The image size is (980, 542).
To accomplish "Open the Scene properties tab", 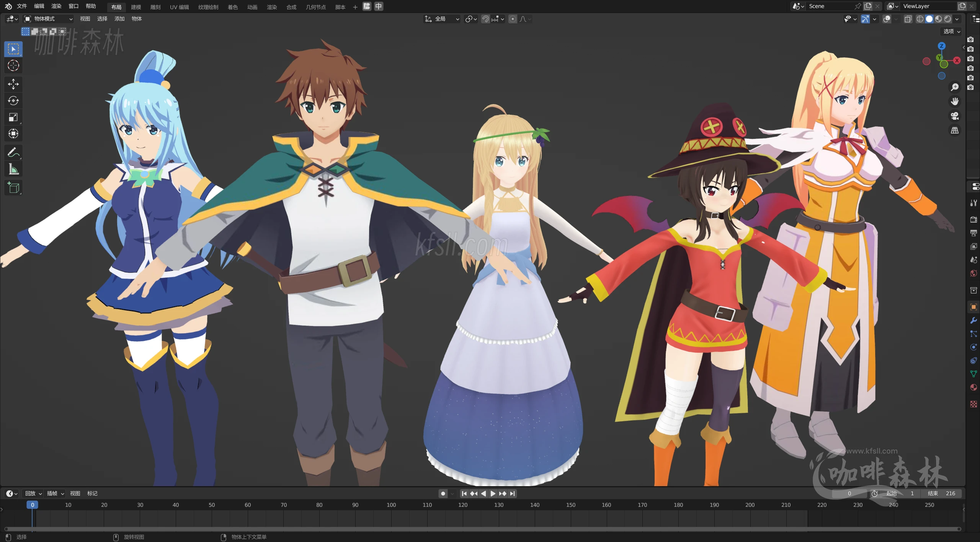I will [x=973, y=260].
